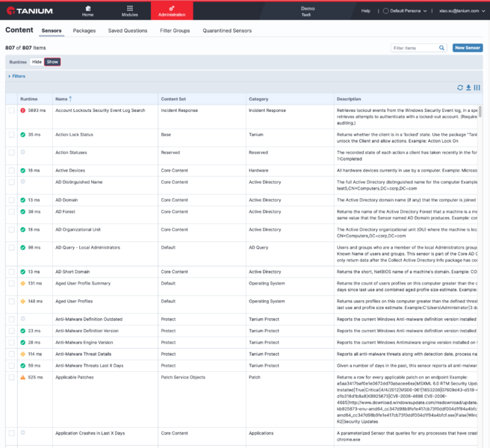490x448 pixels.
Task: Click green runtime icon for Active Devices
Action: click(23, 170)
